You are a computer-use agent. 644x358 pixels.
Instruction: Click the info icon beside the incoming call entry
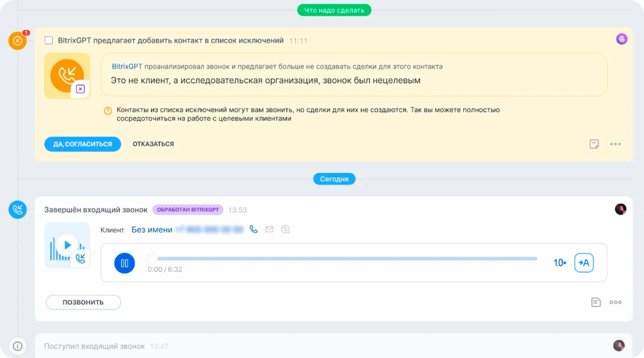point(17,346)
